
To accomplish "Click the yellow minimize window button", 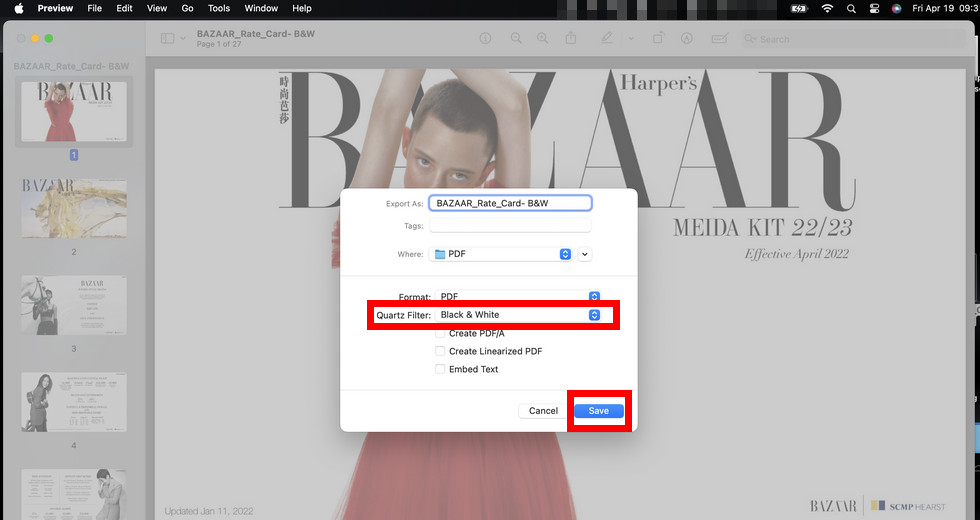I will tap(35, 39).
